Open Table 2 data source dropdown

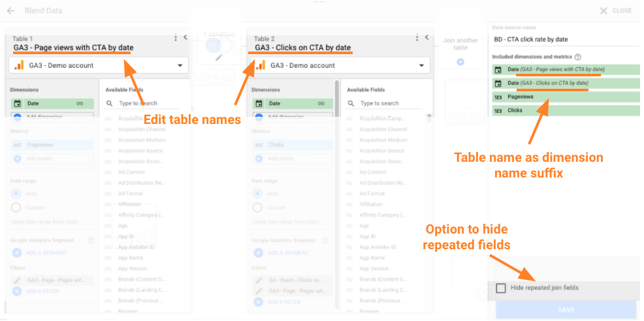[340, 65]
